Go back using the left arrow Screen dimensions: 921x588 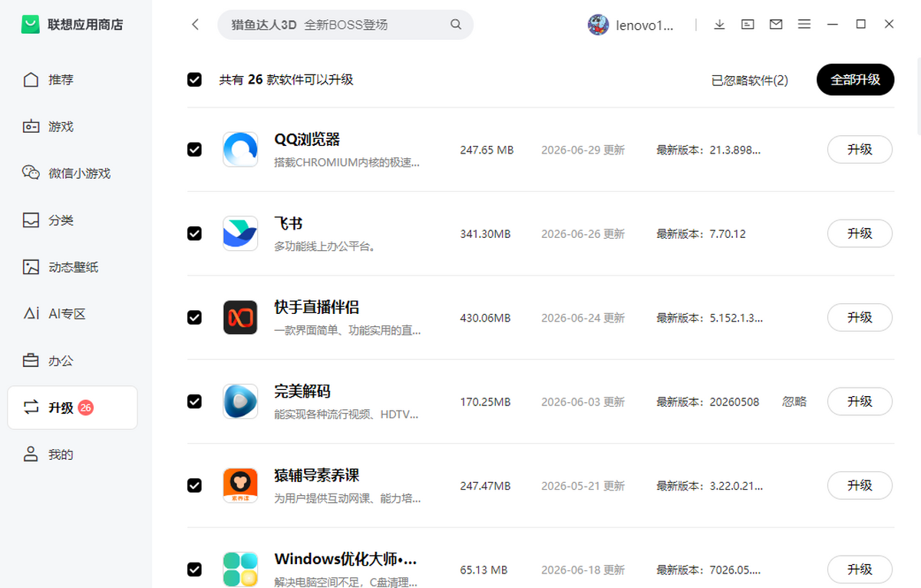coord(195,25)
